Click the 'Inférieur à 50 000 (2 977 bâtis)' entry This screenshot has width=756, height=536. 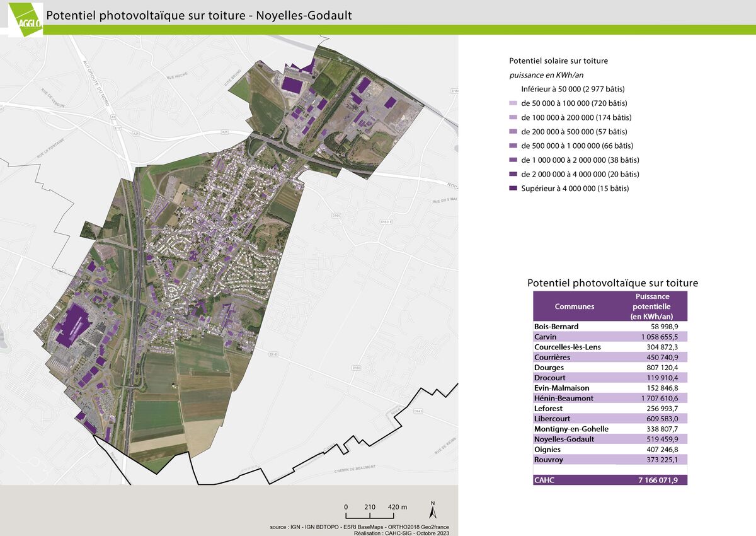[573, 89]
